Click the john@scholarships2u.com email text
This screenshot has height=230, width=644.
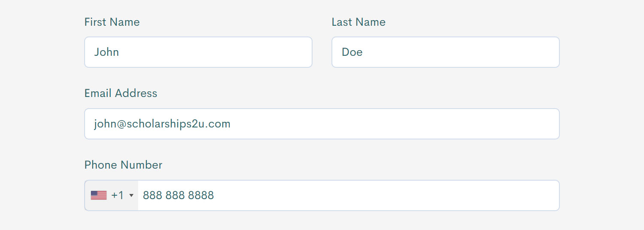click(x=162, y=124)
